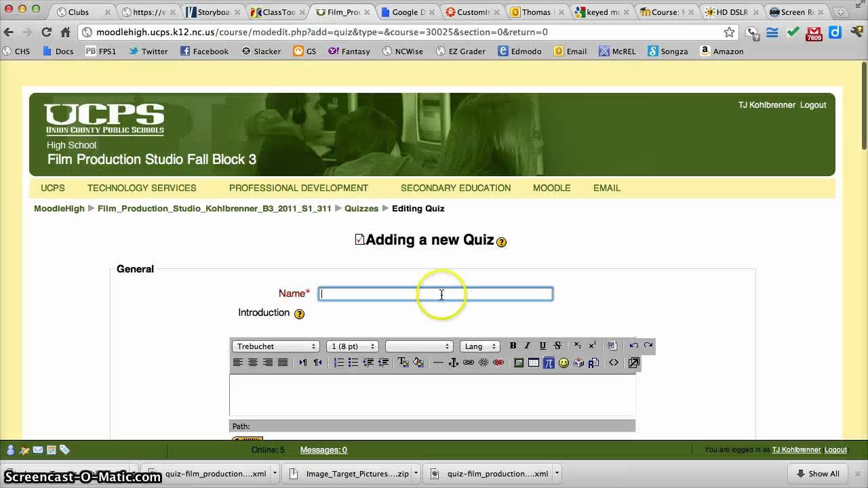Open the MOODLE menu item
This screenshot has height=488, width=868.
(551, 188)
